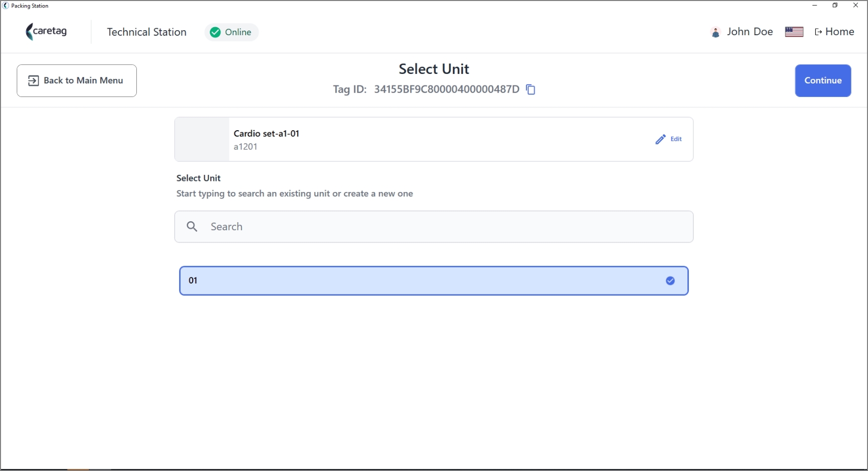
Task: Click the Home exit icon
Action: 818,32
